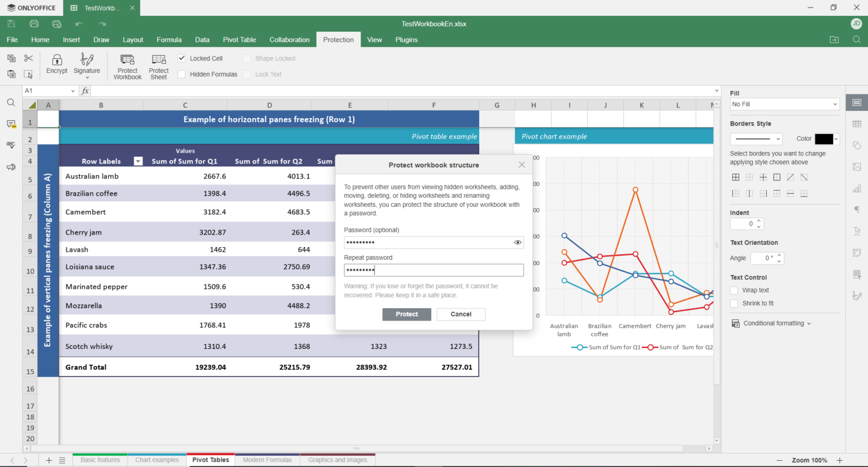Viewport: 868px width, 467px height.
Task: Click the Print icon in title toolbar
Action: click(34, 24)
